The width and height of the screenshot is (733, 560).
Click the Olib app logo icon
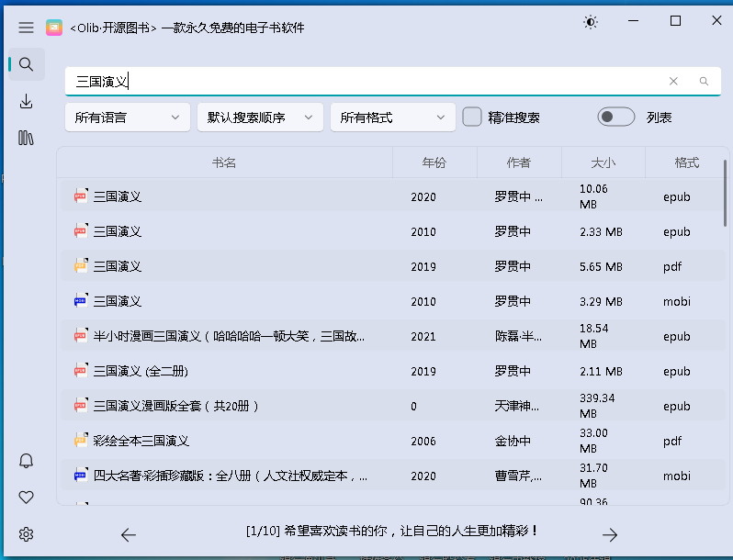54,28
